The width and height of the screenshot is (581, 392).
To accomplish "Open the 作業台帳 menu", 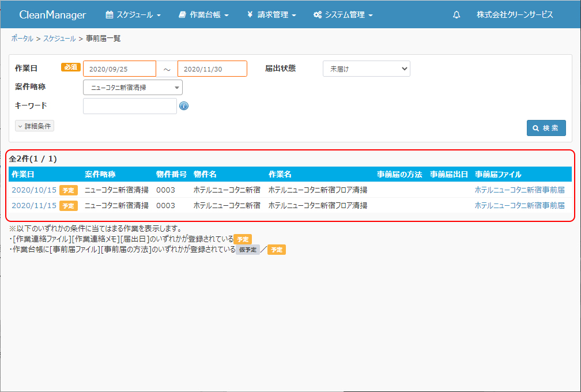I will click(x=203, y=15).
